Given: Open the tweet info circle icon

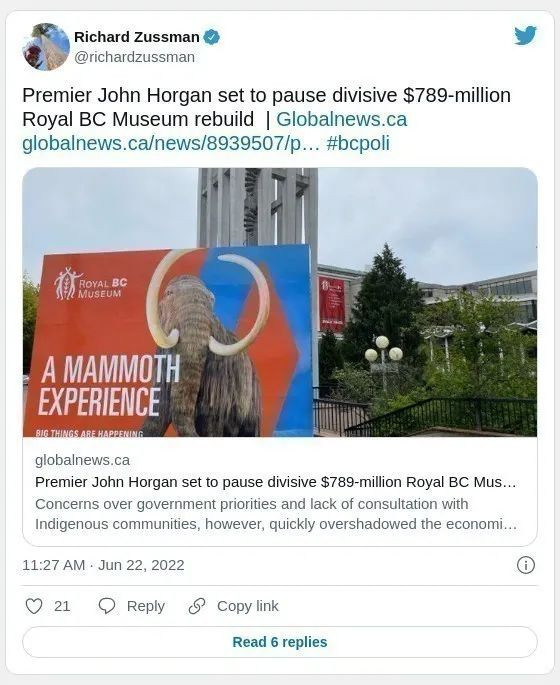Looking at the screenshot, I should 525,565.
